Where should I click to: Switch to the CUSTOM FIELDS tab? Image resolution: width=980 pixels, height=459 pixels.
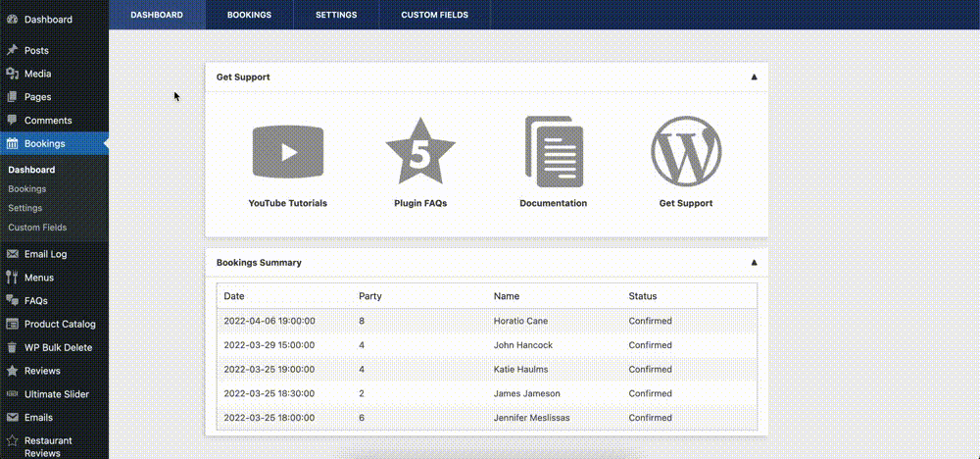point(434,15)
